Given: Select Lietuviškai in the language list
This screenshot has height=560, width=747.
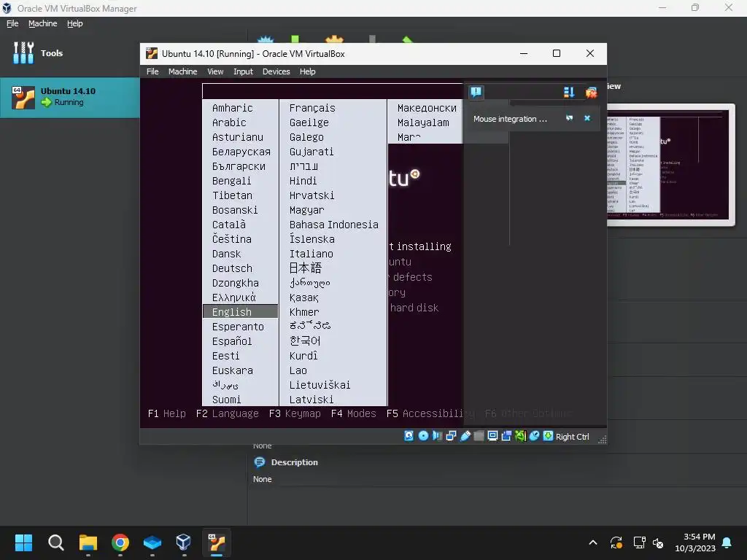Looking at the screenshot, I should 320,385.
